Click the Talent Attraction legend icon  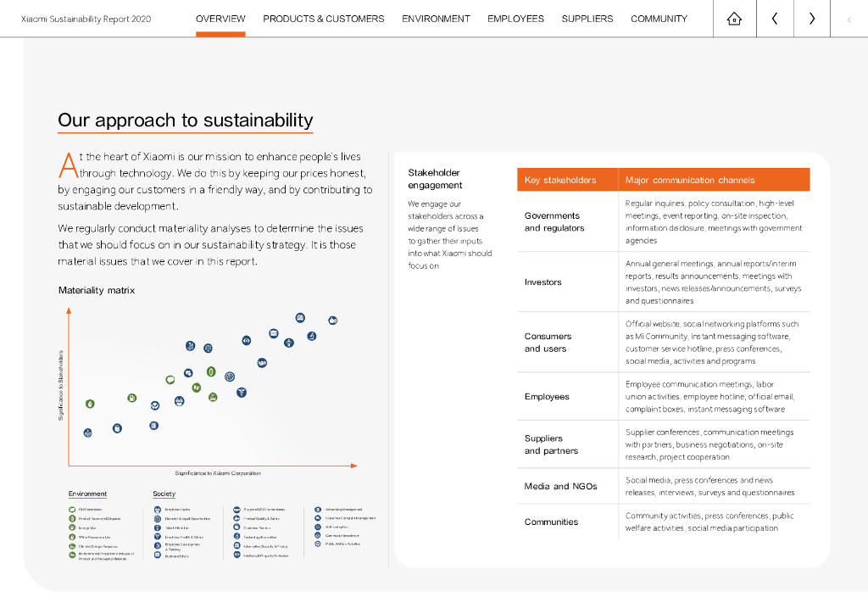(x=157, y=527)
